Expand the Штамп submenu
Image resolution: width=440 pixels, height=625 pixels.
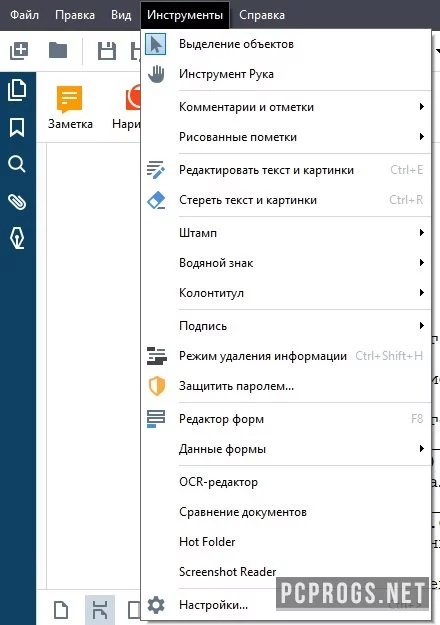286,233
